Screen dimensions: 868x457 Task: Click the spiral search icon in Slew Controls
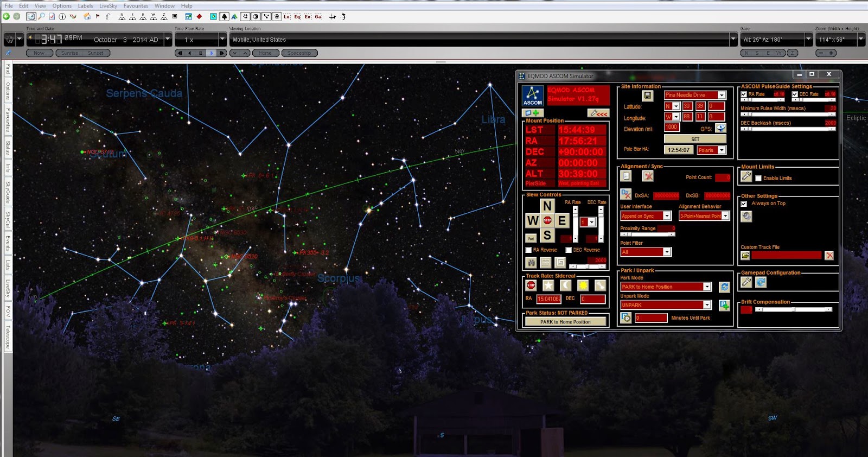(560, 263)
